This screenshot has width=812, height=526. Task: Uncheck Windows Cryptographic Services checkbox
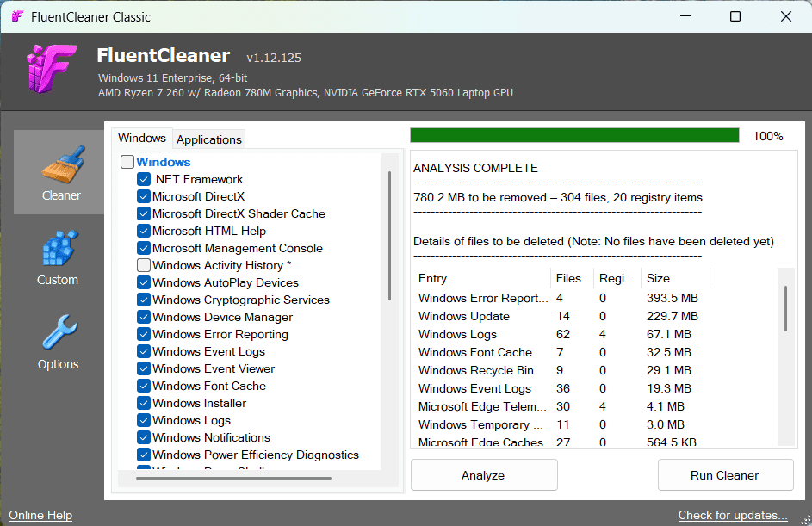144,300
